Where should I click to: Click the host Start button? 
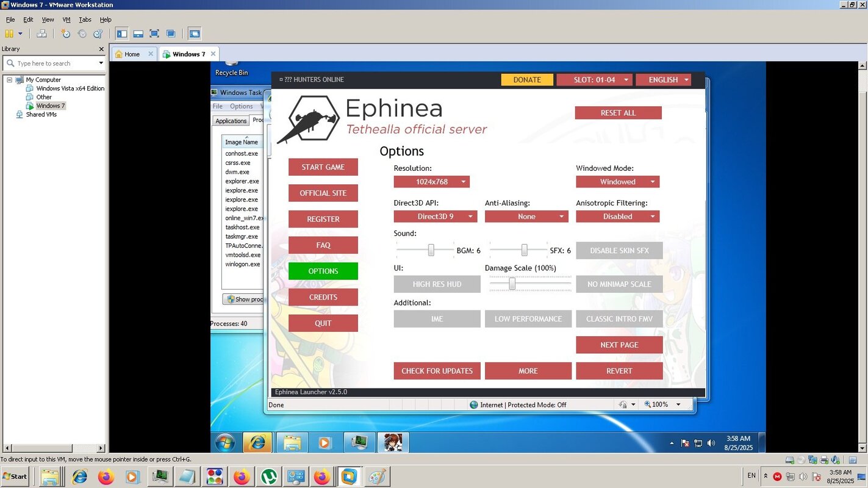15,476
